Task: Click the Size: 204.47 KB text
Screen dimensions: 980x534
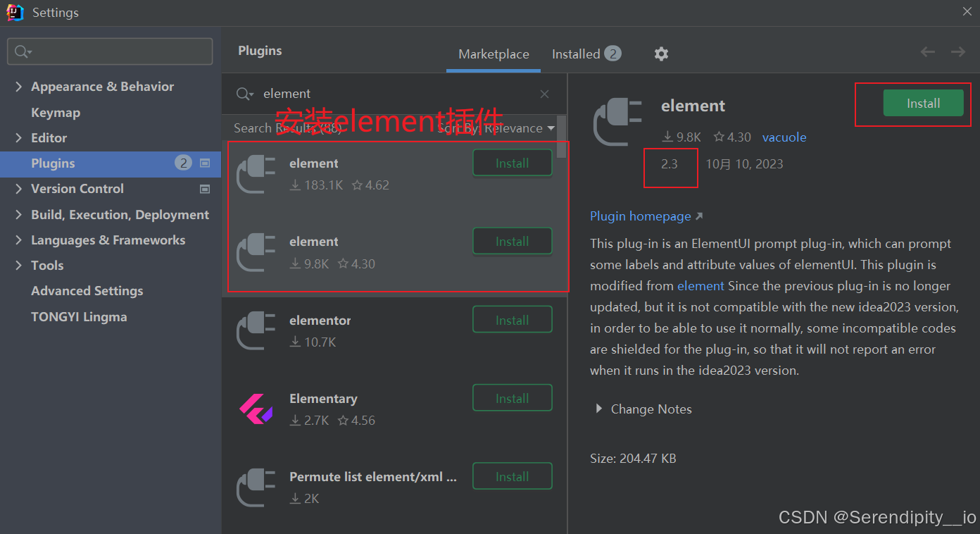Action: pos(633,459)
